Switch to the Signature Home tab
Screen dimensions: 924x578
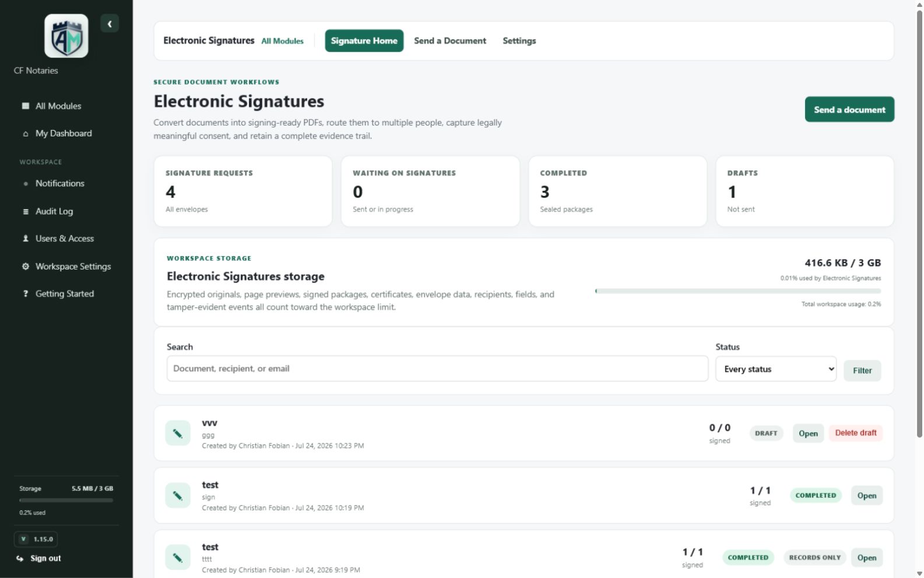coord(364,41)
